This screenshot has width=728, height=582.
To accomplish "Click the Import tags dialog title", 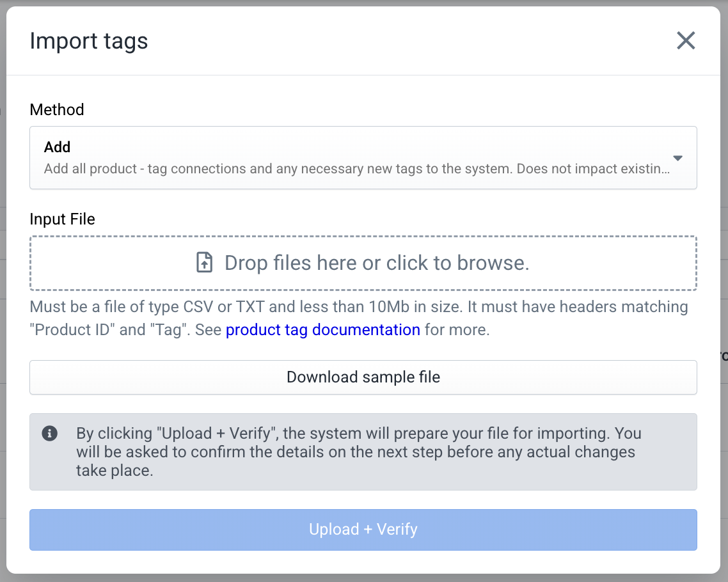I will coord(88,40).
